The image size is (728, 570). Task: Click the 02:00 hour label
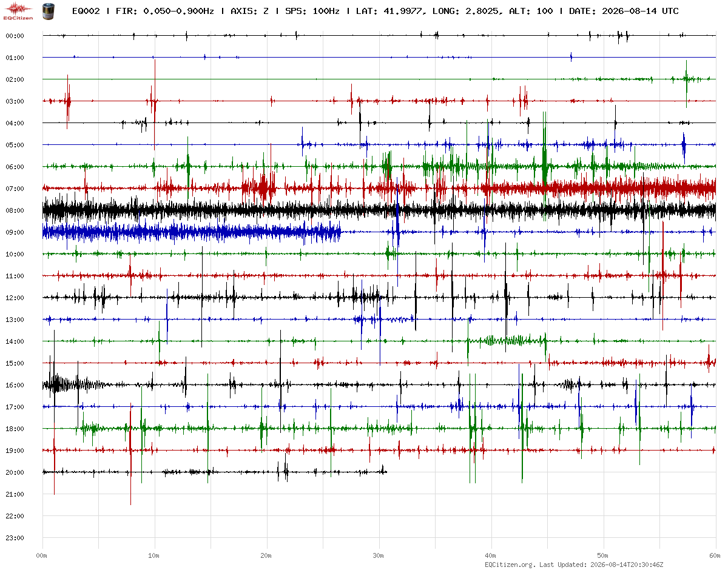pyautogui.click(x=15, y=79)
